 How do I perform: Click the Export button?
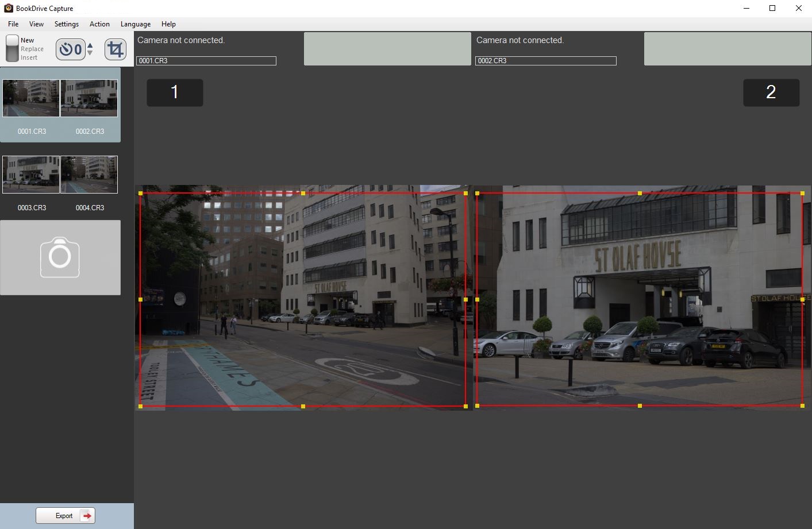[x=66, y=516]
